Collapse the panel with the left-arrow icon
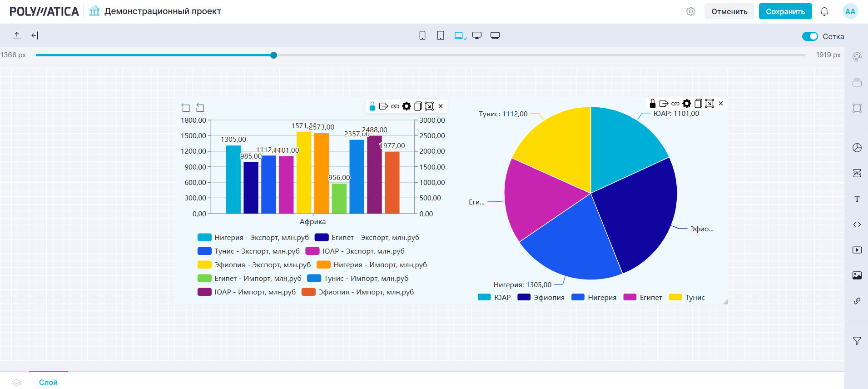 click(x=35, y=35)
